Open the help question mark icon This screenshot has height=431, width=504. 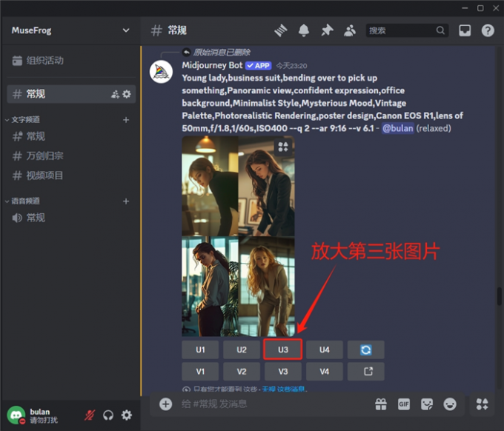(x=488, y=30)
